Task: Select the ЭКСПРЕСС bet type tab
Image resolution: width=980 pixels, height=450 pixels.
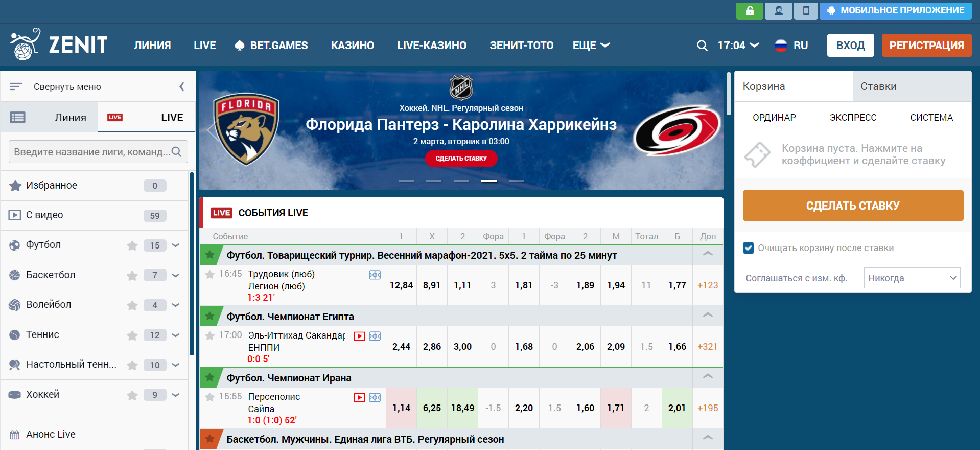Action: tap(853, 118)
